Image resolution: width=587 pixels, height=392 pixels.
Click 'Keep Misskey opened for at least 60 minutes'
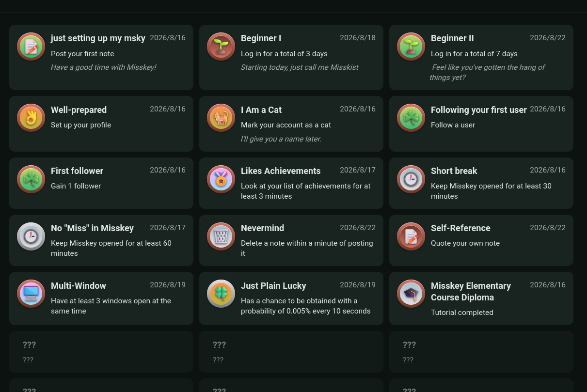point(111,248)
